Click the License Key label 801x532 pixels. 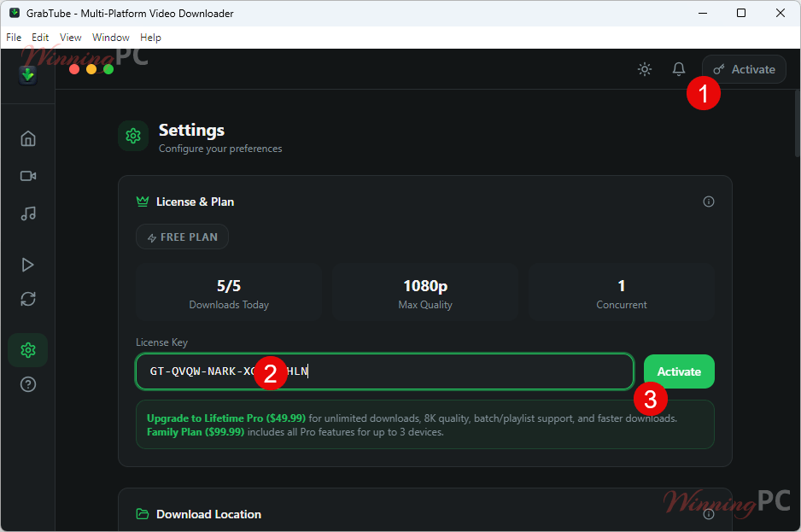click(162, 342)
